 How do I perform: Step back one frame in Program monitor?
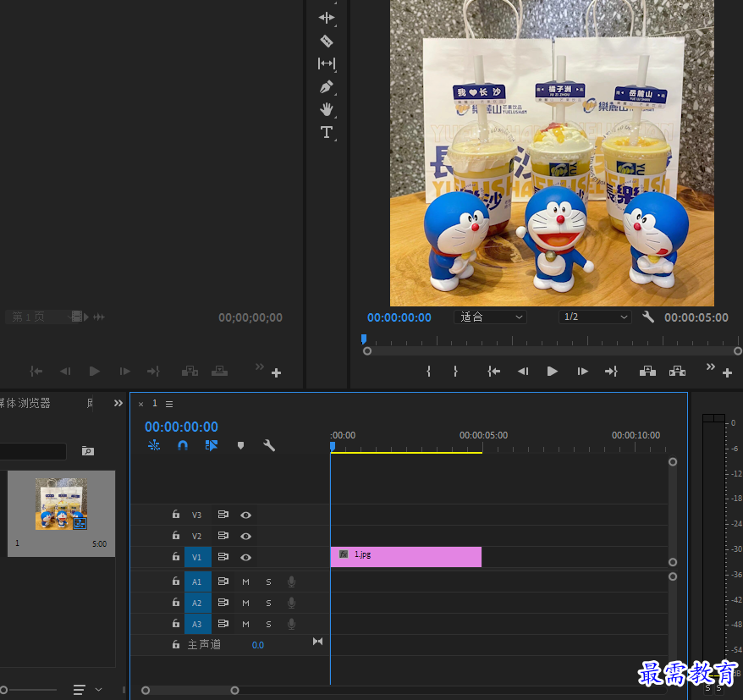point(523,372)
